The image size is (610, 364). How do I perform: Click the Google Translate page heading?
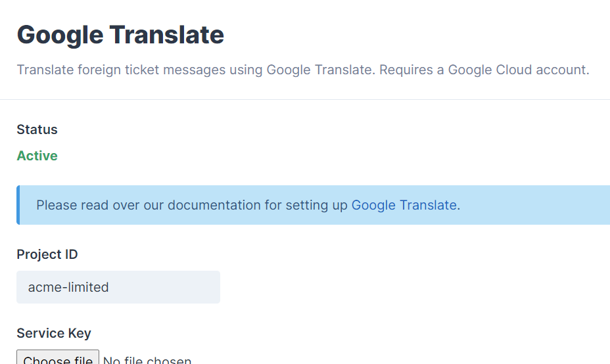tap(120, 35)
